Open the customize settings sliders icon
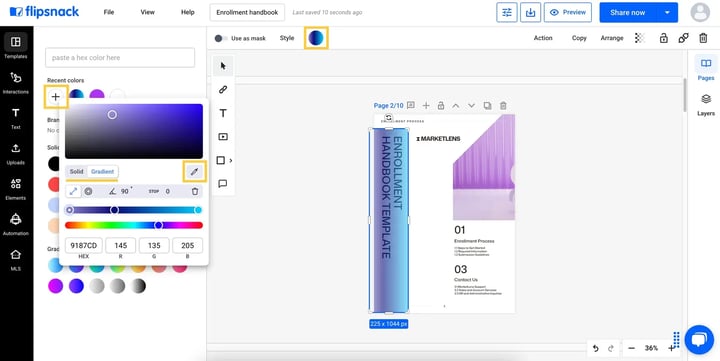The width and height of the screenshot is (720, 361). pyautogui.click(x=507, y=12)
